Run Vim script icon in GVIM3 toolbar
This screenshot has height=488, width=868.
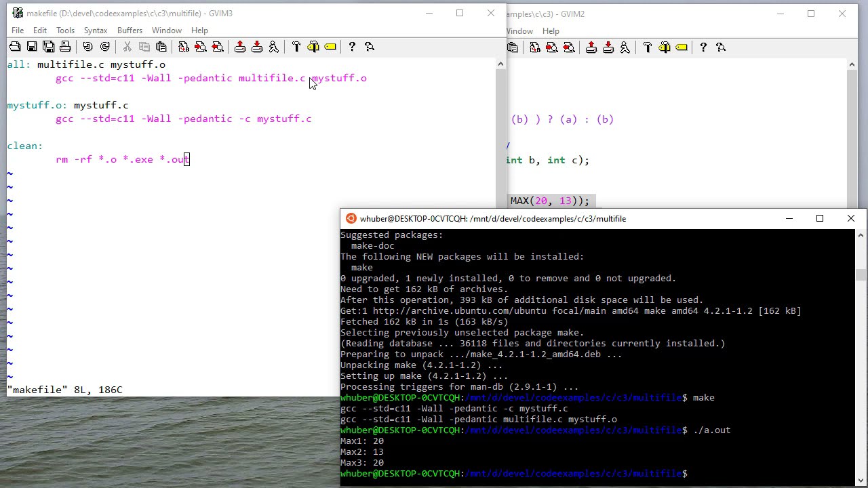(x=274, y=47)
